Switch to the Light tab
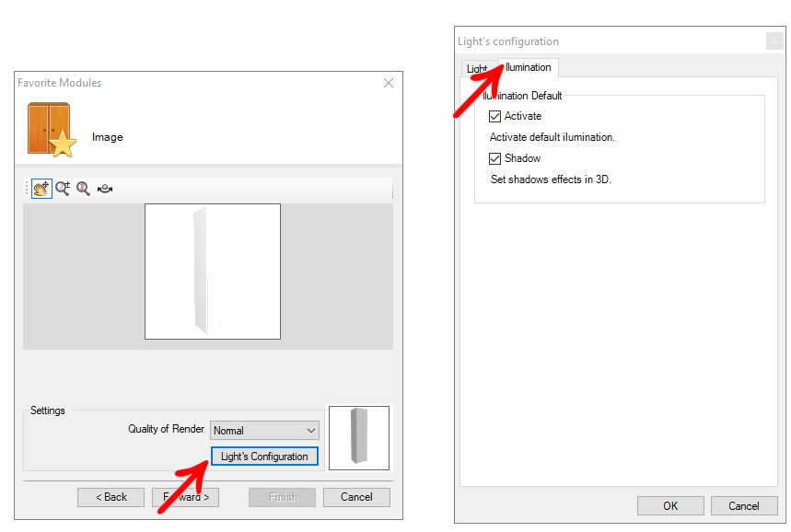This screenshot has height=532, width=791. pos(477,69)
